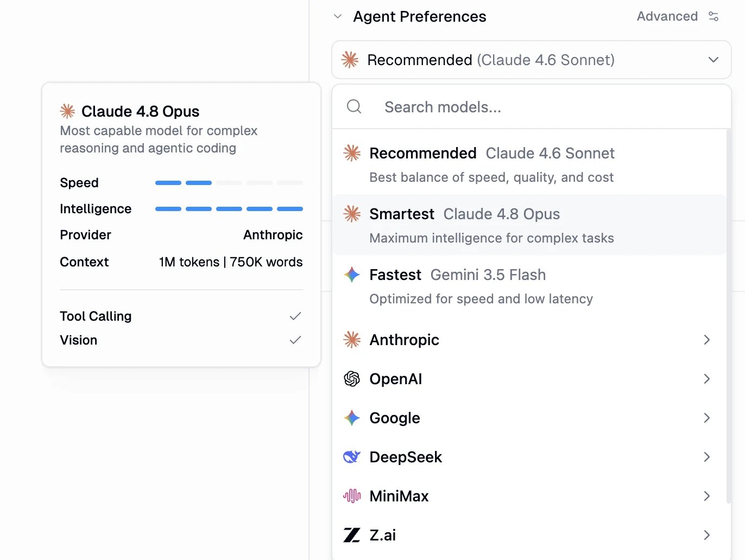Expand Anthropic row with right chevron
The image size is (745, 560).
[707, 340]
